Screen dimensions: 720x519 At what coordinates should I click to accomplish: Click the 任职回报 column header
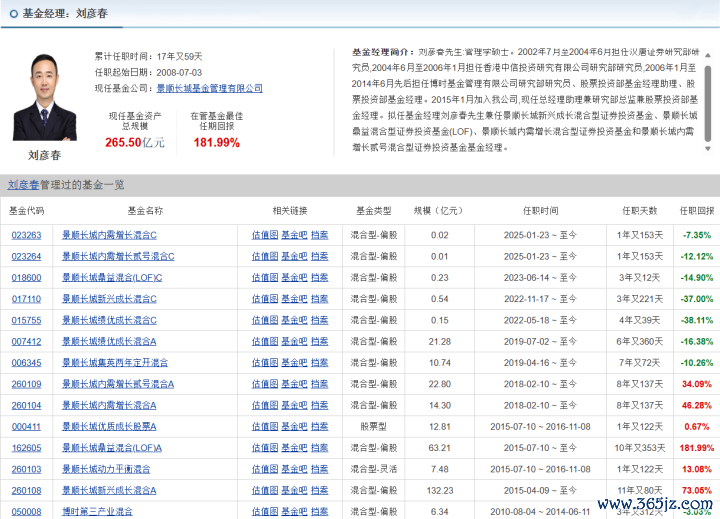click(x=697, y=211)
